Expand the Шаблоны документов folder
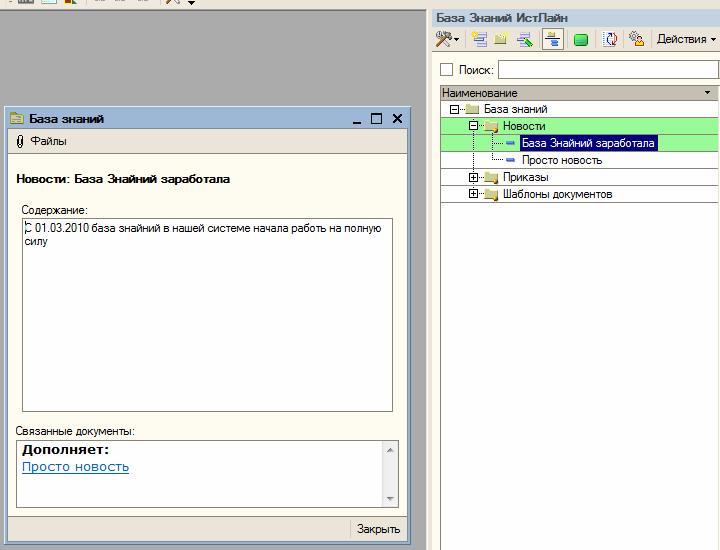 coord(473,193)
